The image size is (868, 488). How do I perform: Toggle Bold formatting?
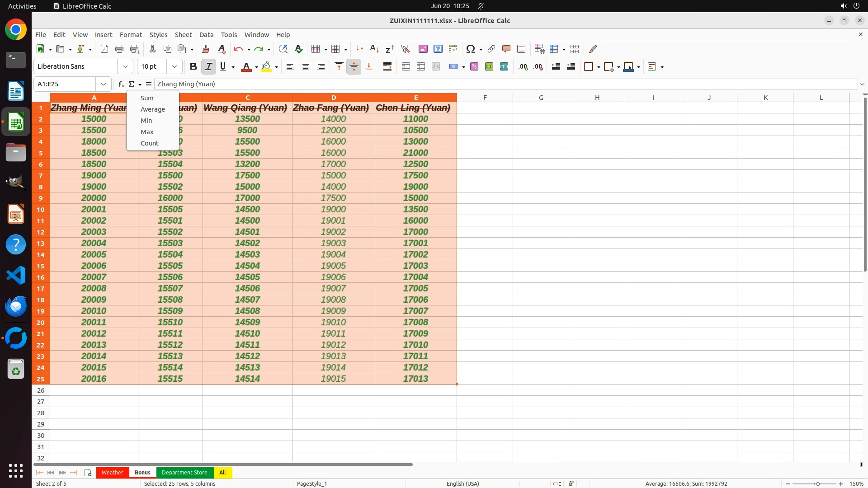pos(193,66)
